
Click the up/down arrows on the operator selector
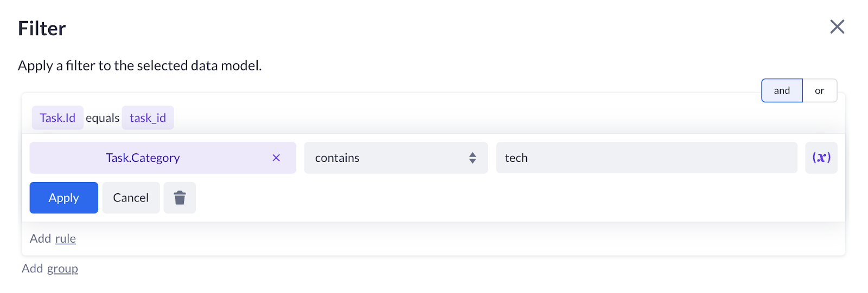(473, 158)
